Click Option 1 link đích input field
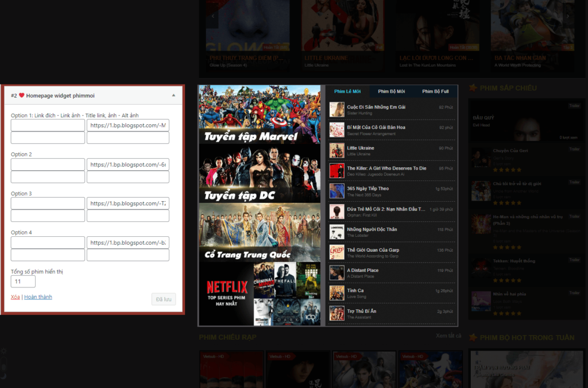588x388 pixels. pyautogui.click(x=48, y=125)
